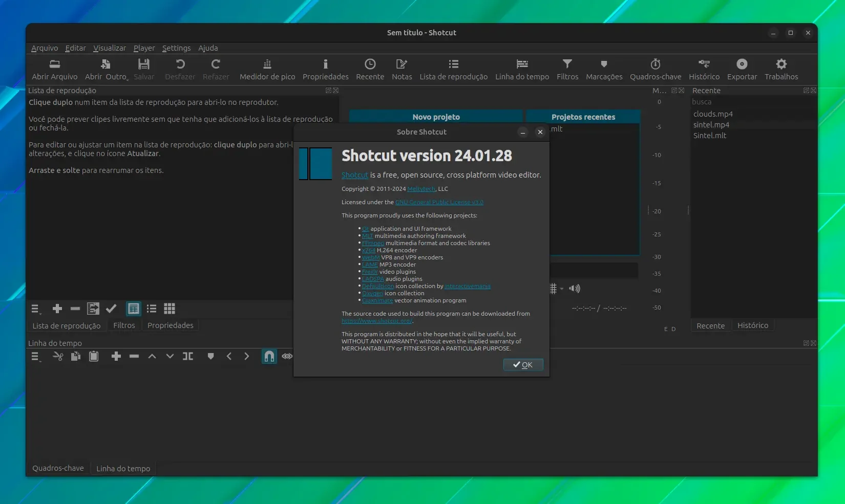Open the Player menu
Image resolution: width=845 pixels, height=504 pixels.
(x=144, y=48)
